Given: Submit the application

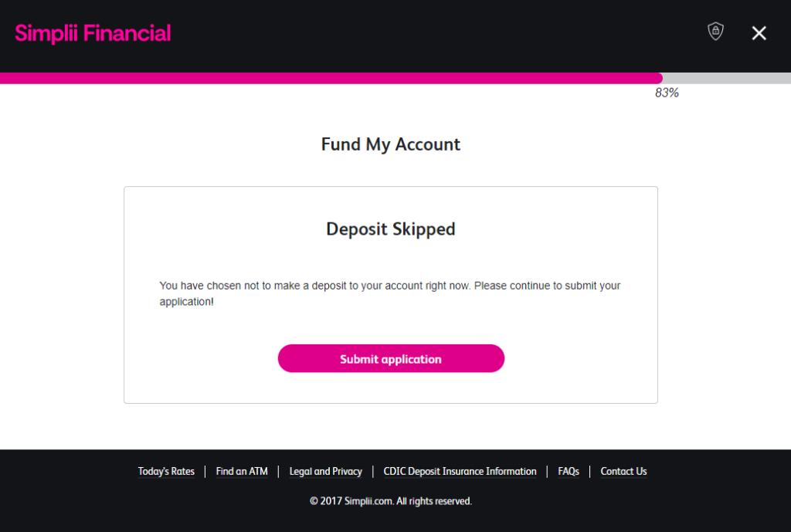Looking at the screenshot, I should pyautogui.click(x=391, y=359).
